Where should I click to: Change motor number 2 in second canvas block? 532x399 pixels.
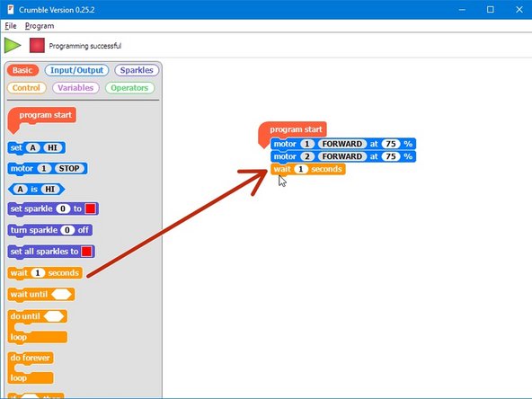coord(307,156)
